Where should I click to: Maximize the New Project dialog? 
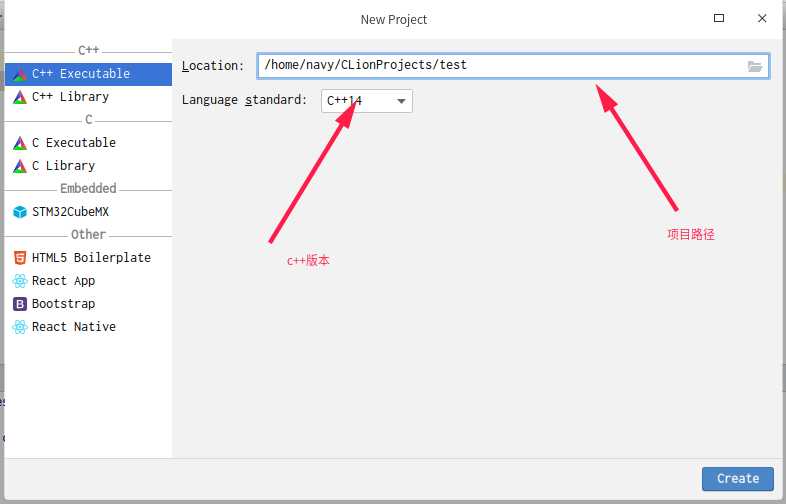[x=719, y=19]
